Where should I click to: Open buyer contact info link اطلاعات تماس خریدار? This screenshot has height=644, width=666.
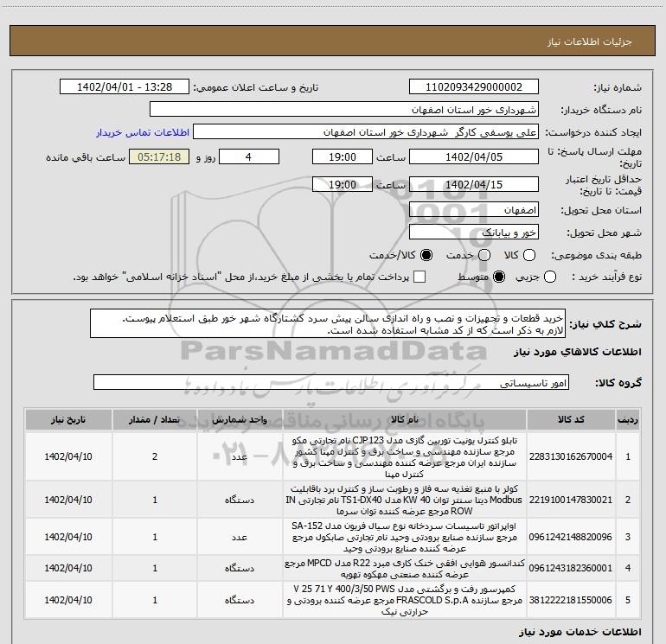pos(143,132)
